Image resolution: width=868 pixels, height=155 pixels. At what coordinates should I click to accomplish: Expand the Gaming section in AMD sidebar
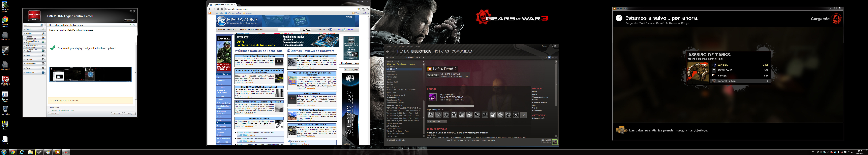coord(29,59)
